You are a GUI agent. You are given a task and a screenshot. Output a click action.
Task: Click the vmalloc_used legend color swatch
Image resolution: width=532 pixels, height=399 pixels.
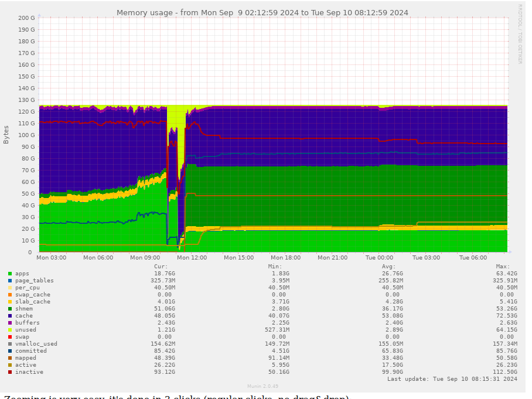(x=10, y=344)
